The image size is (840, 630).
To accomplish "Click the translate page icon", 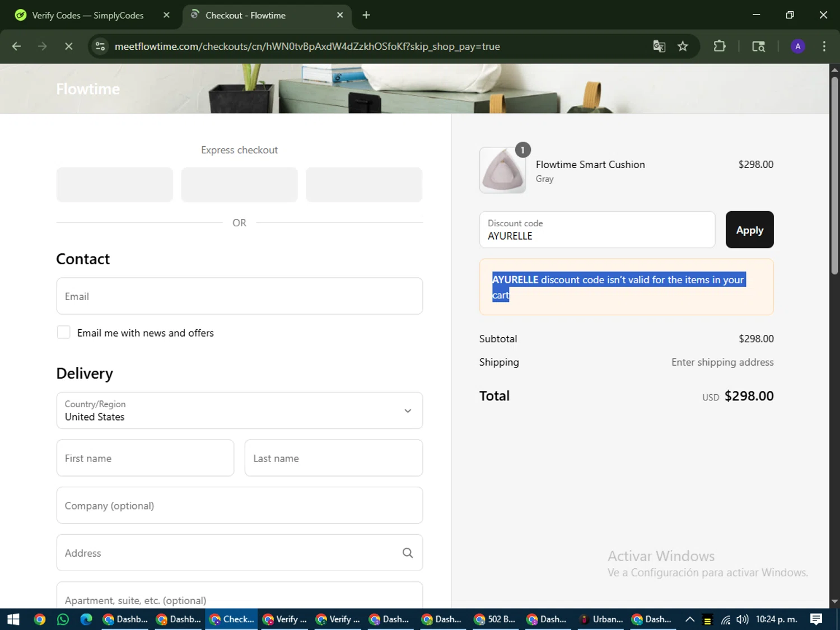I will point(659,46).
